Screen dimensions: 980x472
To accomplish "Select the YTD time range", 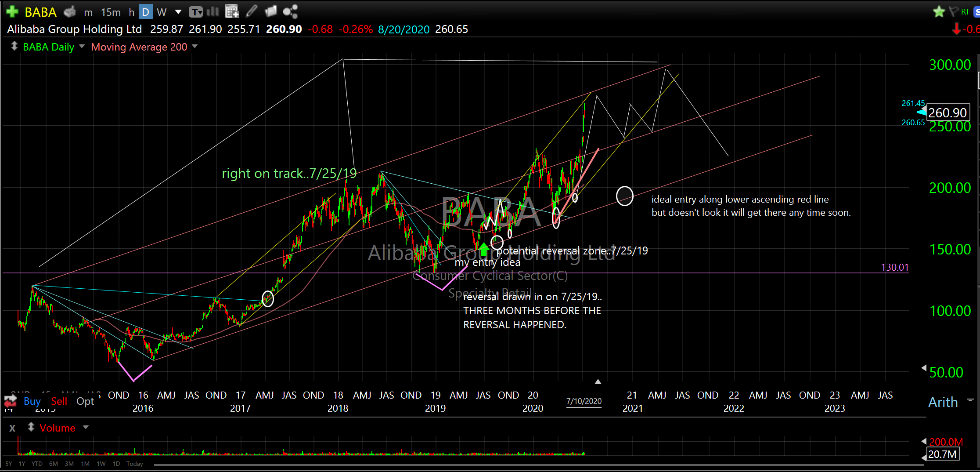I will click(x=37, y=464).
